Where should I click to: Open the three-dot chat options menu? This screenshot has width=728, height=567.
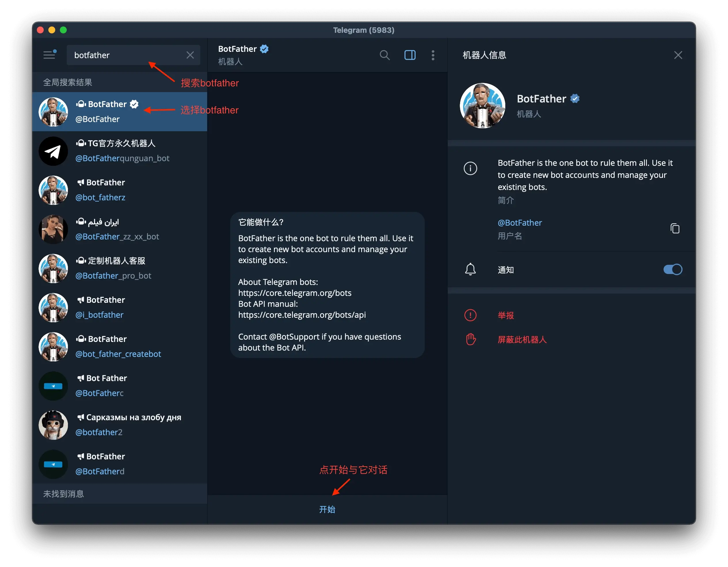433,55
